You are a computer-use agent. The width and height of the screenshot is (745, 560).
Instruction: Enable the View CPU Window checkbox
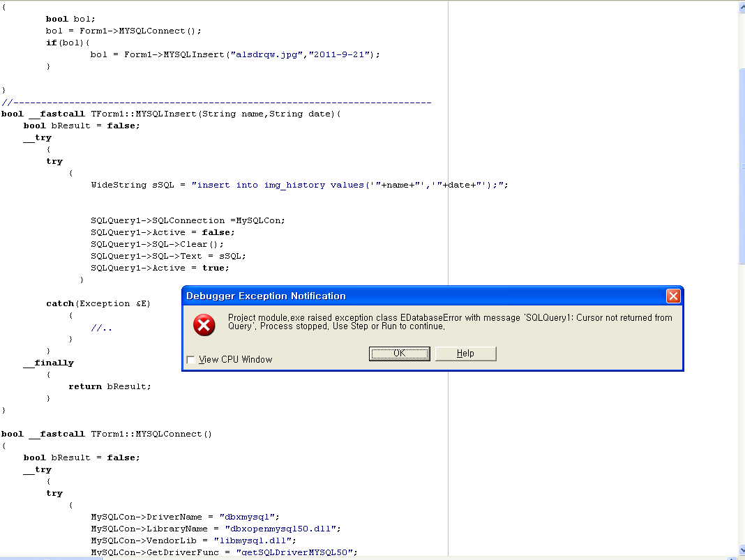191,360
